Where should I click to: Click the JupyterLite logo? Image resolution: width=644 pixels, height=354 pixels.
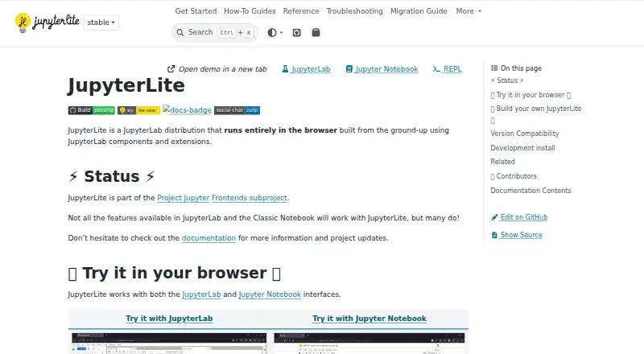coord(47,23)
